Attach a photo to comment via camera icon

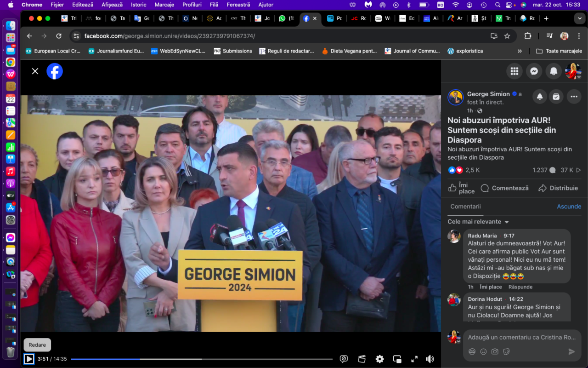[x=495, y=351]
